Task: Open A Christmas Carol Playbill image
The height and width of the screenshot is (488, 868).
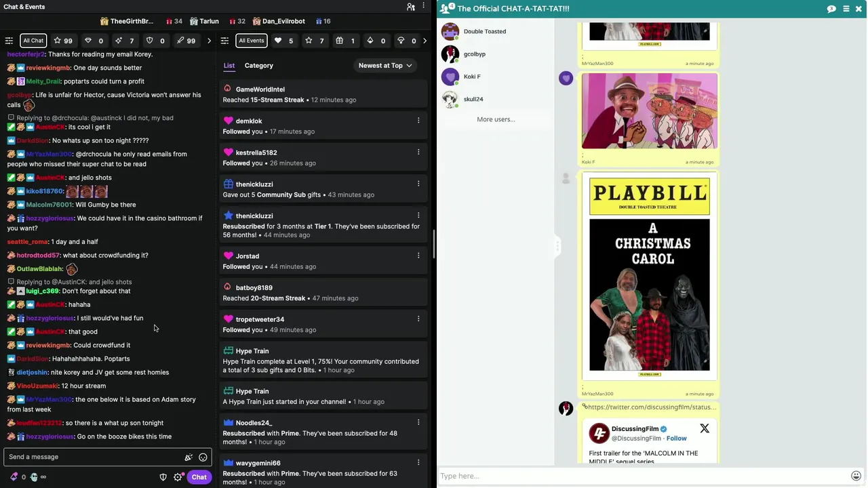Action: pos(650,277)
